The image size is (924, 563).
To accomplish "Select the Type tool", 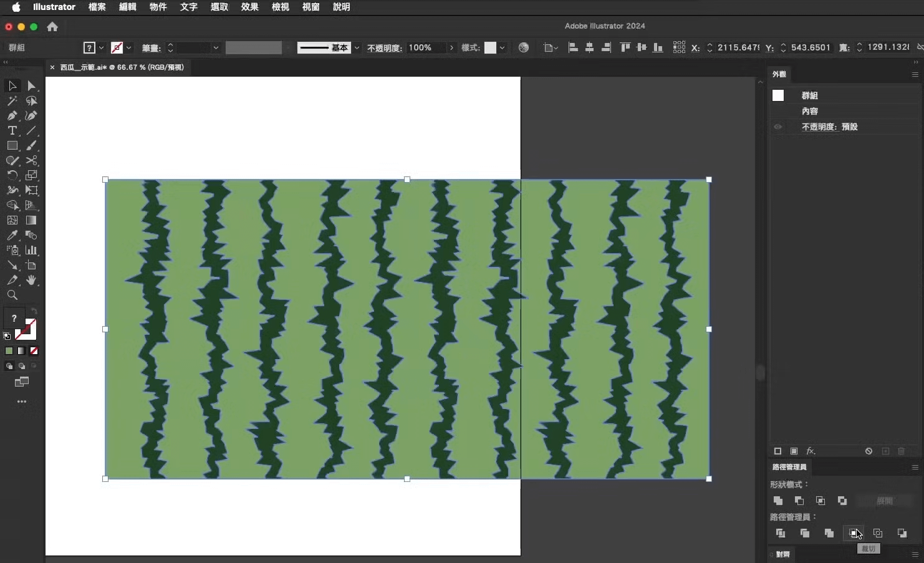I will (12, 131).
